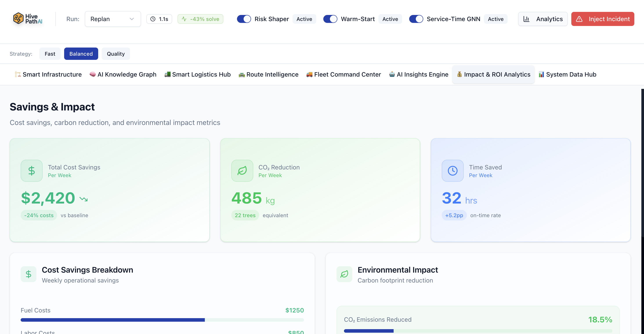Turn off Service-Time GNN switch
Viewport: 644px width, 334px height.
pyautogui.click(x=416, y=19)
